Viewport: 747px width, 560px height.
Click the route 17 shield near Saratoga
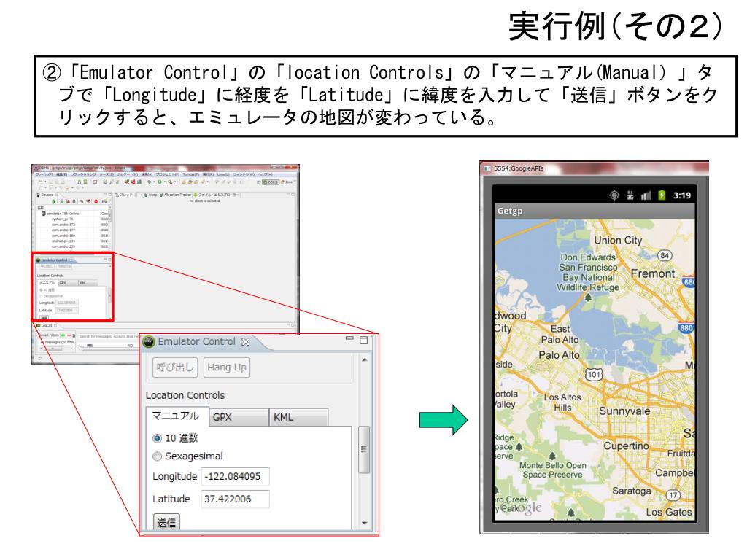click(673, 495)
